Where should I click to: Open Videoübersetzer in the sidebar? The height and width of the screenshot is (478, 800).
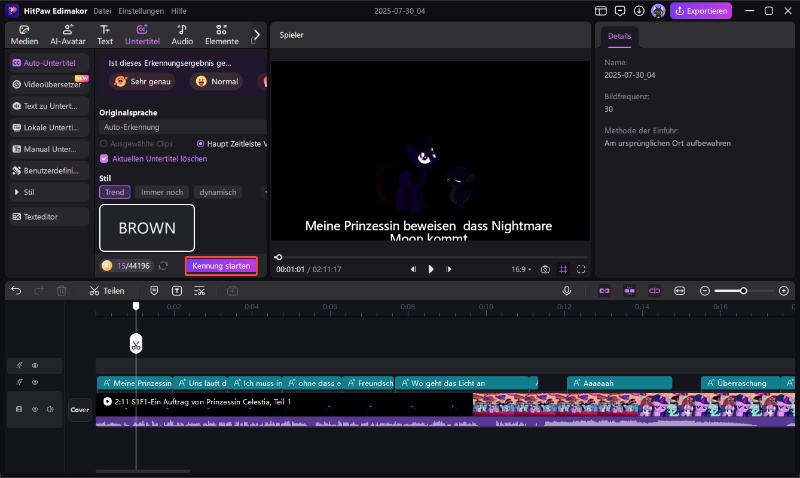(x=49, y=85)
